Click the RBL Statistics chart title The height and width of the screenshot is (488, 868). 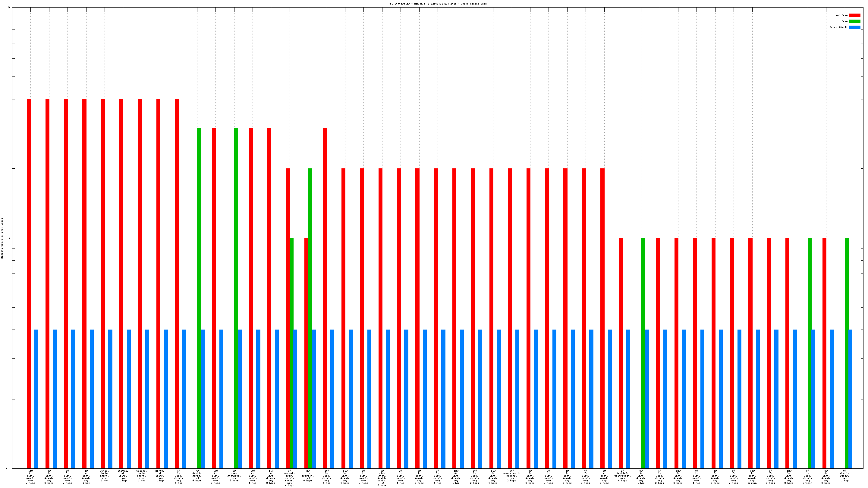[x=437, y=4]
